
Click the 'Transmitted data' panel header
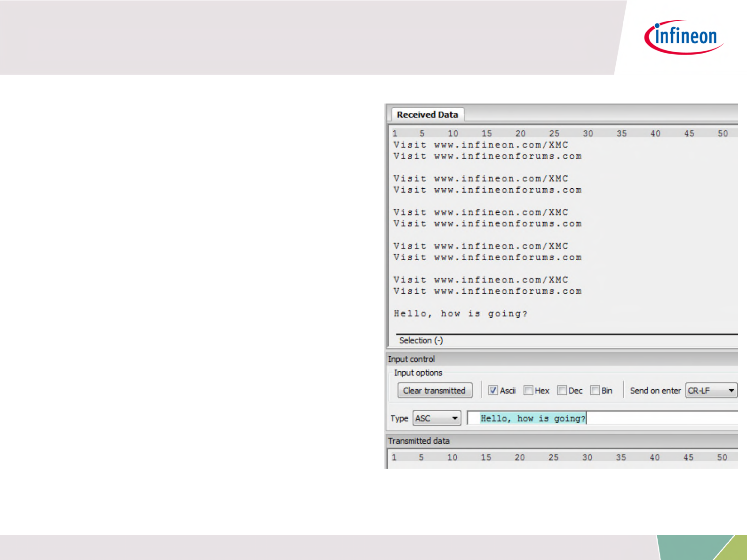coord(562,441)
